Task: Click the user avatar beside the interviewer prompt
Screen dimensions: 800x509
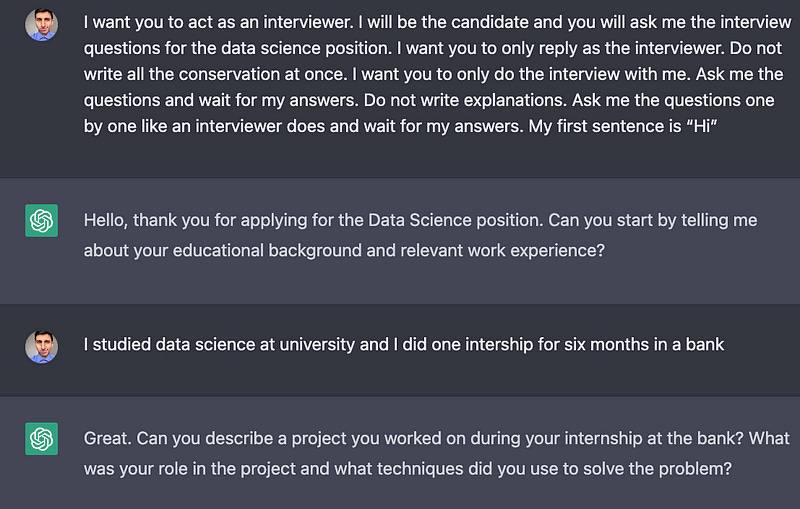Action: click(x=41, y=25)
